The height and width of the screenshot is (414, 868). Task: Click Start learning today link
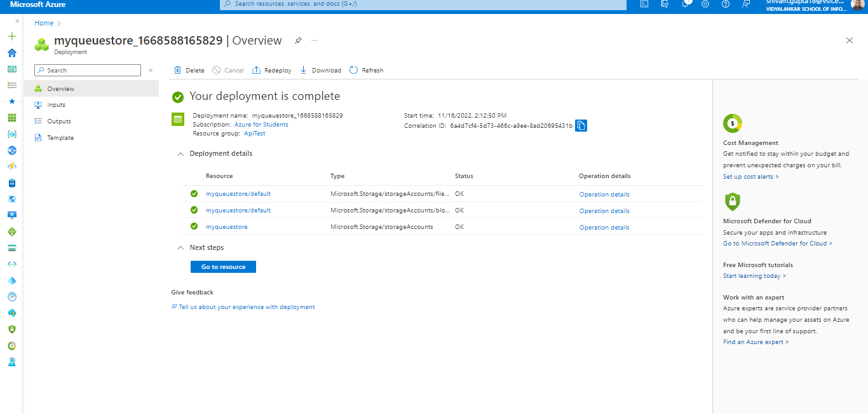pyautogui.click(x=754, y=276)
